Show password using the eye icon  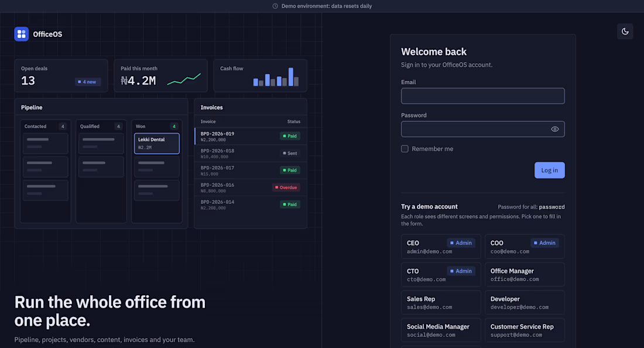coord(555,129)
